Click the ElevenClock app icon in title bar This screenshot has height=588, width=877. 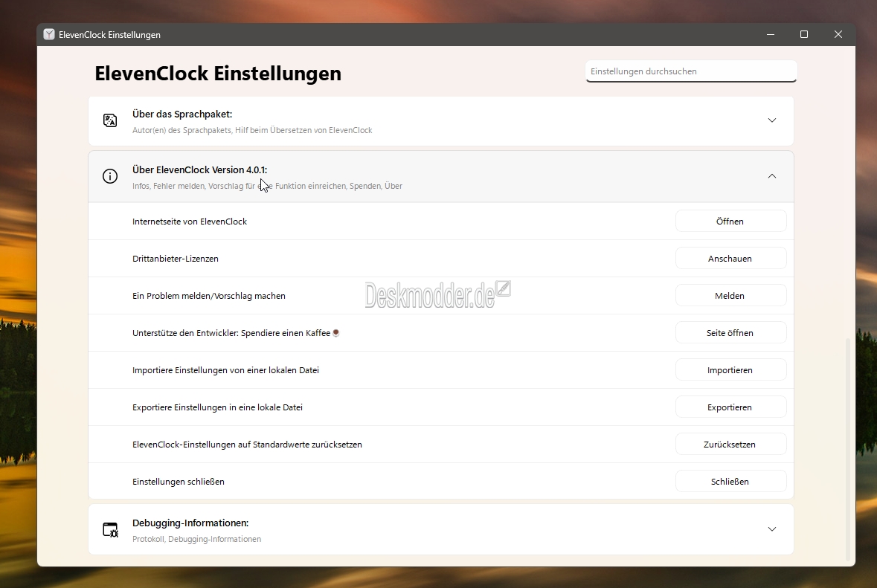click(49, 35)
